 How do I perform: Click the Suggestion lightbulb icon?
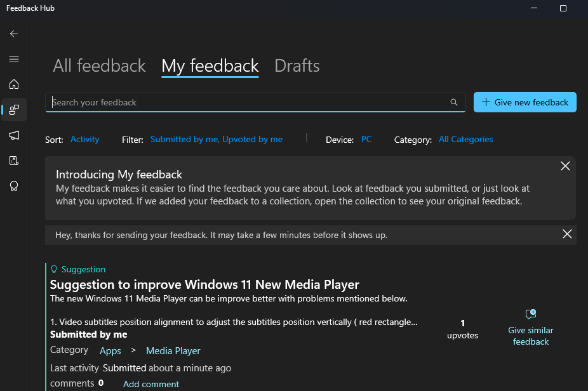click(54, 269)
